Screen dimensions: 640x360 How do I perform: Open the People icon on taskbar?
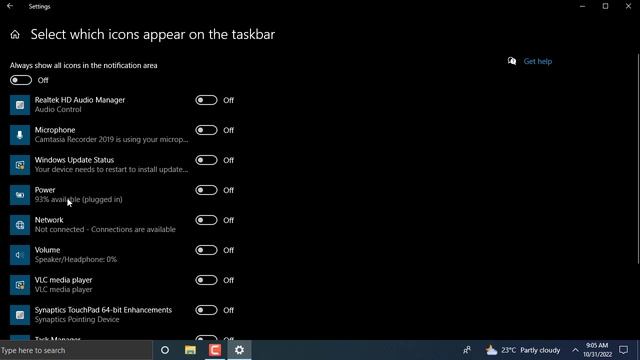467,350
